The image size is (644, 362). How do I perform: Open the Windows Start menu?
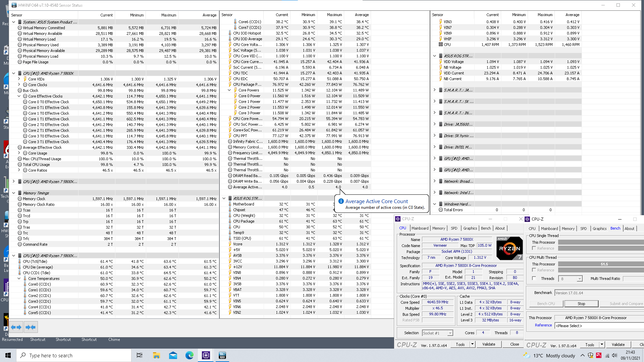click(x=8, y=355)
